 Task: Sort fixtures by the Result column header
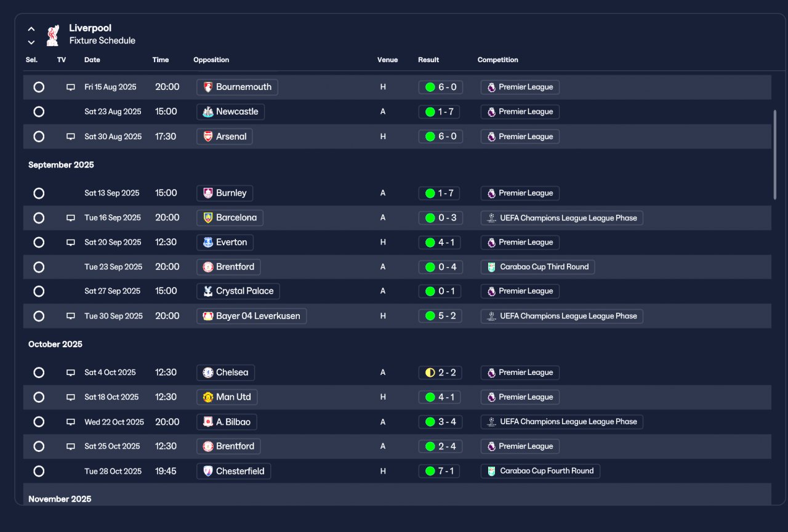[428, 60]
